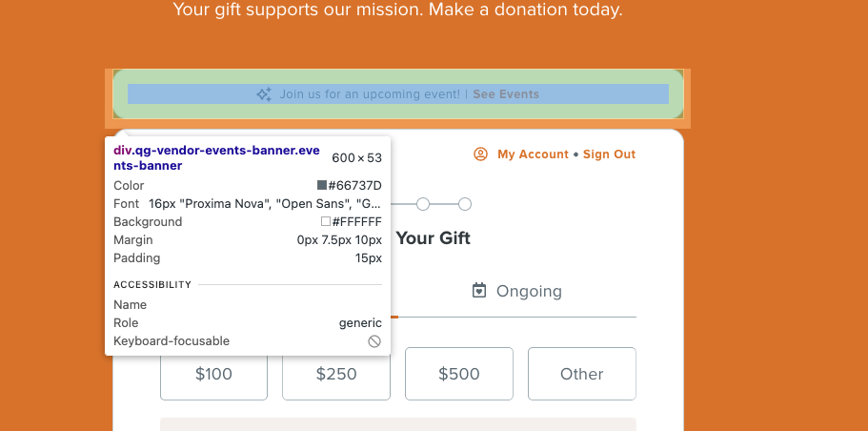Click the #66737D color swatch
Viewport: 868px width, 431px height.
[x=322, y=185]
